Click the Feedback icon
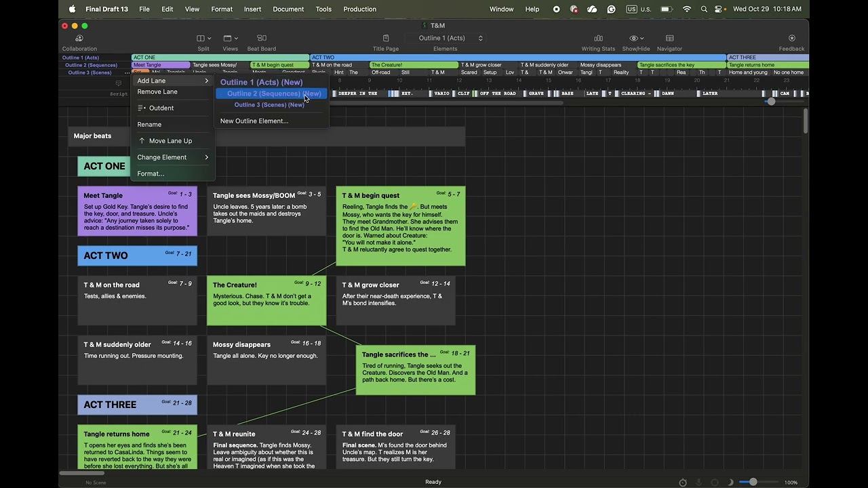The image size is (868, 488). [x=791, y=39]
